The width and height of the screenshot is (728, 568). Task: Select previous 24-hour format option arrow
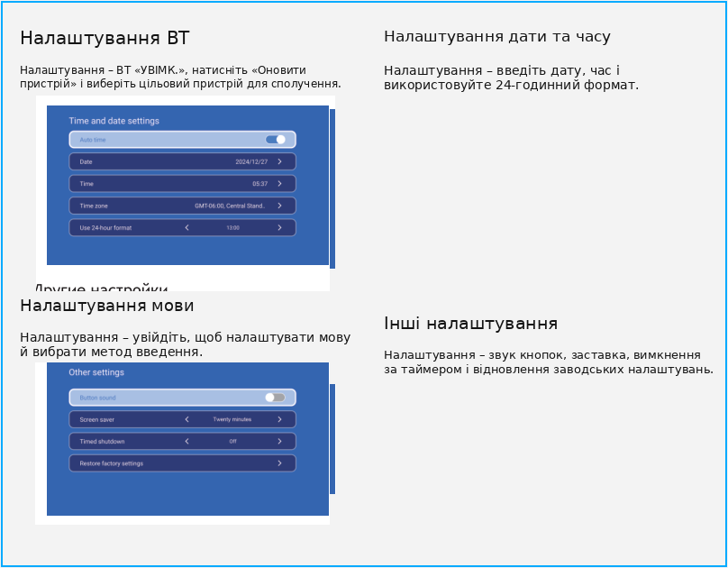coord(187,227)
